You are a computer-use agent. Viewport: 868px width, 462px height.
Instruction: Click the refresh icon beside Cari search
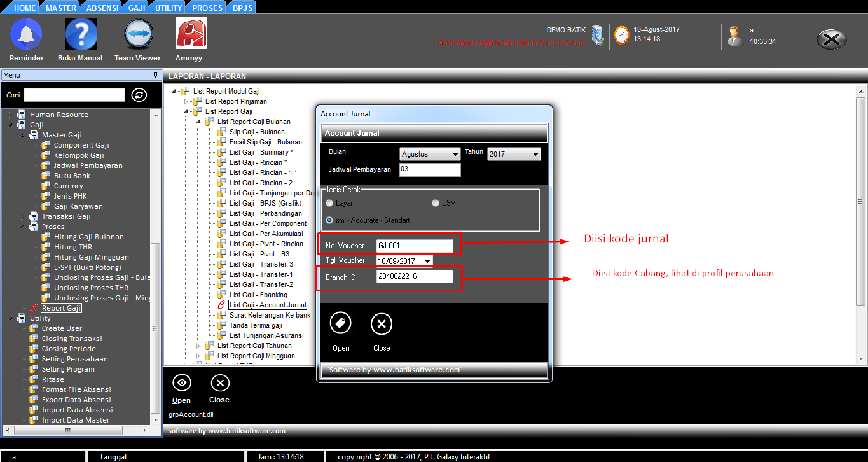coord(139,95)
